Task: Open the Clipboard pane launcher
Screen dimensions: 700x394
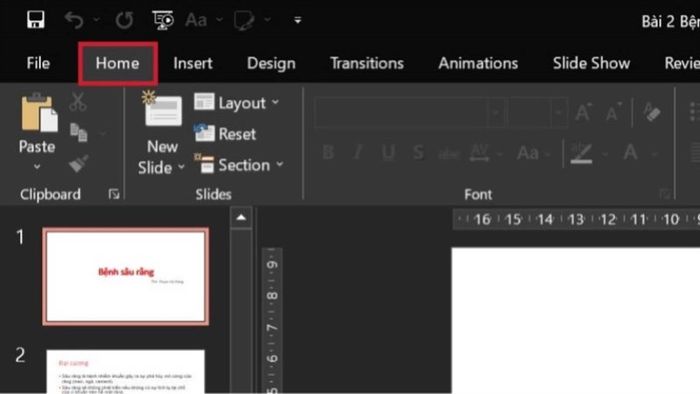Action: (114, 194)
